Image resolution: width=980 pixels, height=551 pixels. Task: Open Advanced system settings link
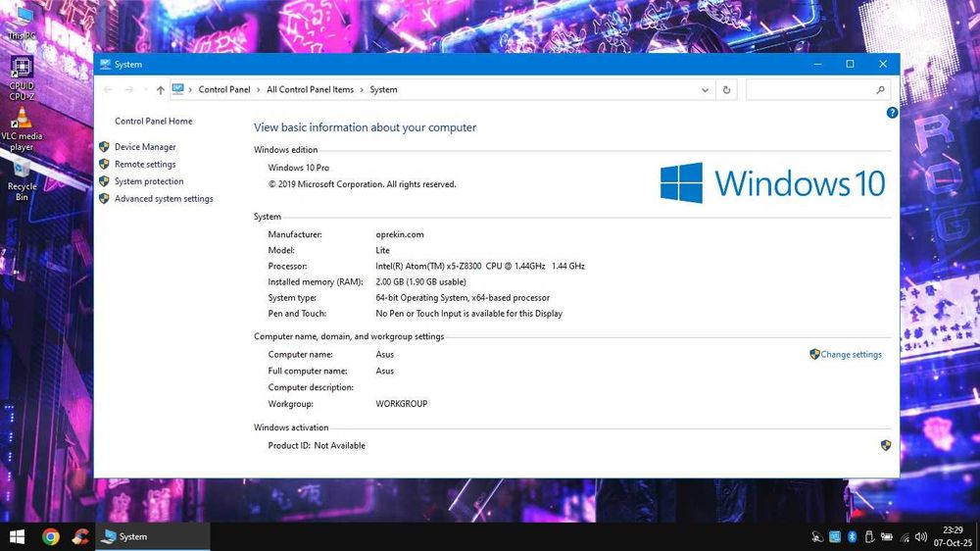click(164, 199)
